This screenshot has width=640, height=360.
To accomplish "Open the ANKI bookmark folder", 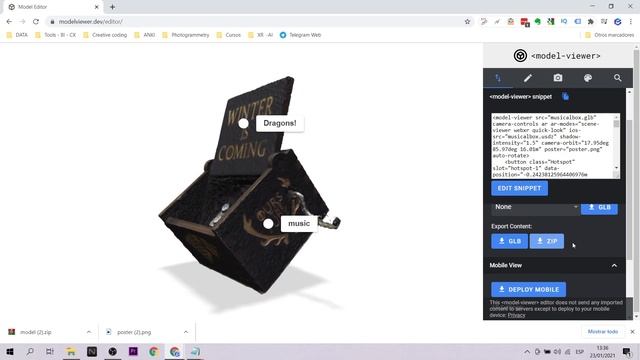I will coord(144,35).
